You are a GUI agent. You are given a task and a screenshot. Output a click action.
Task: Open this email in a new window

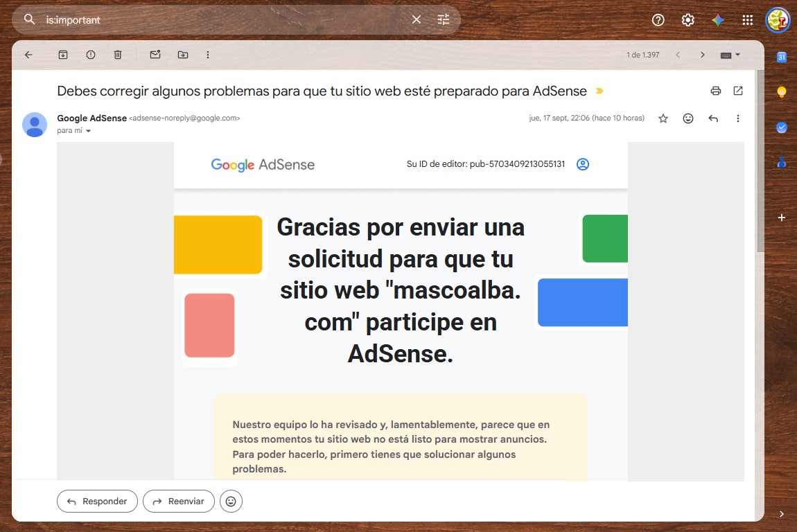738,91
